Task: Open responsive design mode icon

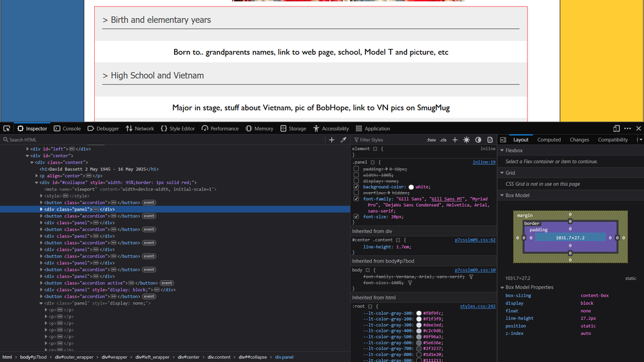Action: pos(616,129)
